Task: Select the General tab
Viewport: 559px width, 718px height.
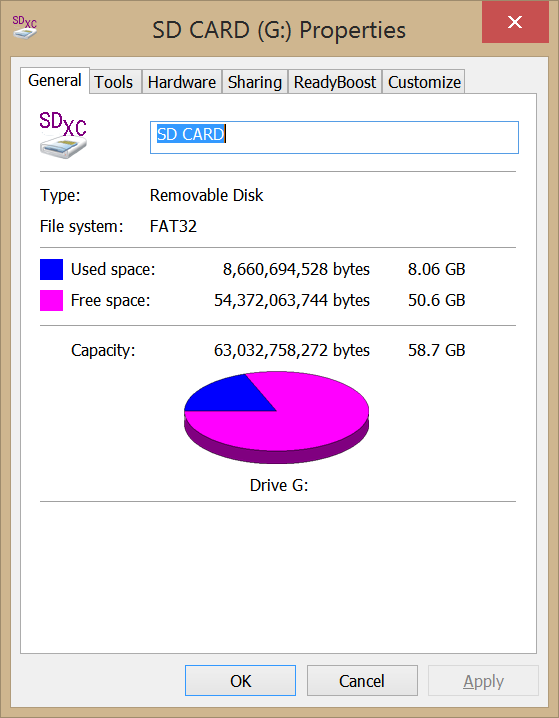Action: click(x=55, y=81)
